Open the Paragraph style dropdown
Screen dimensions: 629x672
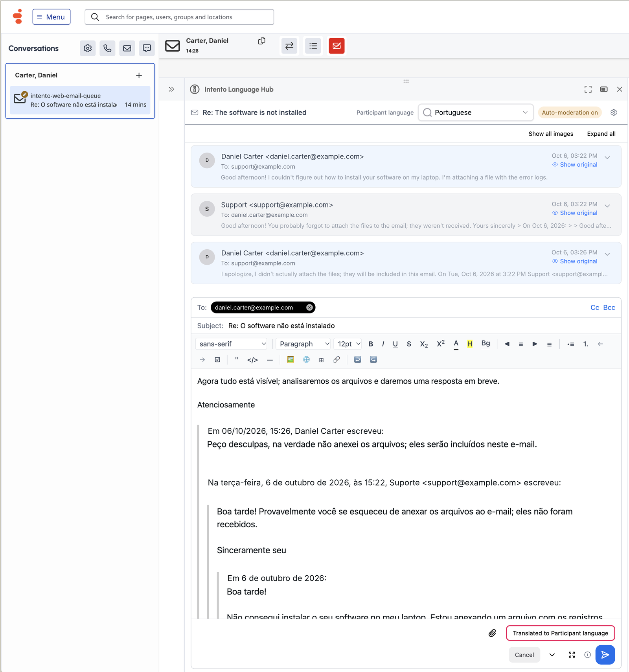303,344
